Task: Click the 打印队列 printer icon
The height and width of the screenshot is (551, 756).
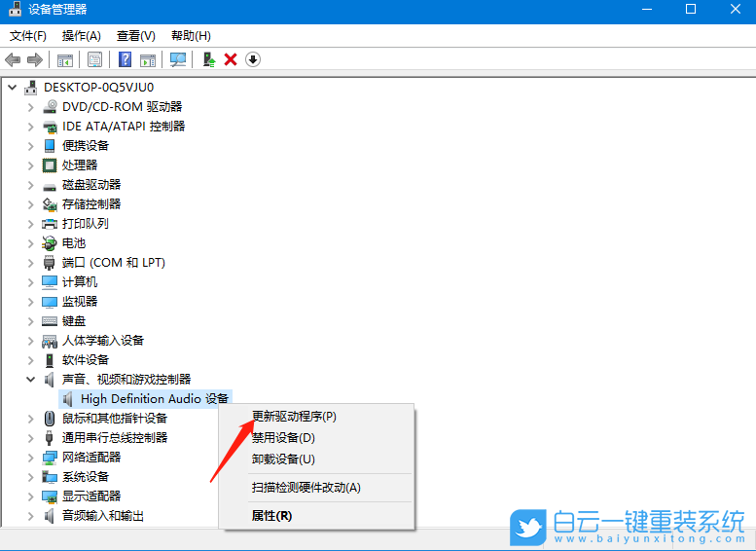Action: (x=50, y=223)
